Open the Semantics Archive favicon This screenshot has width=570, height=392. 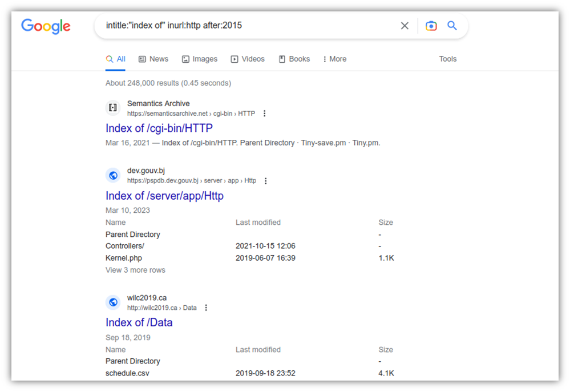click(113, 108)
